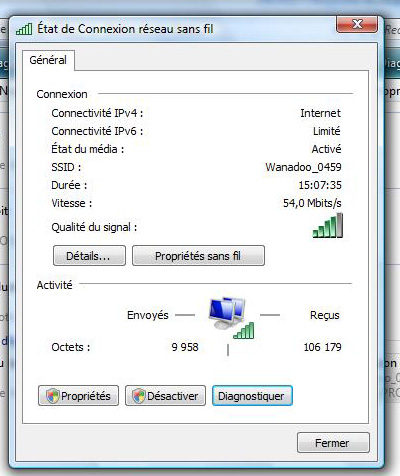Click the Diagnostiquer button
Viewport: 400px width, 476px height.
coord(252,396)
